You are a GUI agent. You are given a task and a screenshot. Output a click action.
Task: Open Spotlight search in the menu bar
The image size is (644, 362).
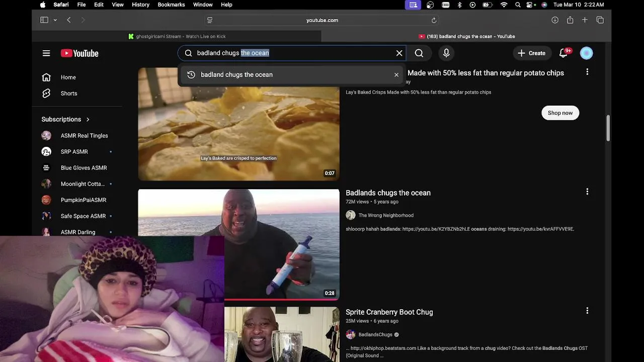point(518,5)
